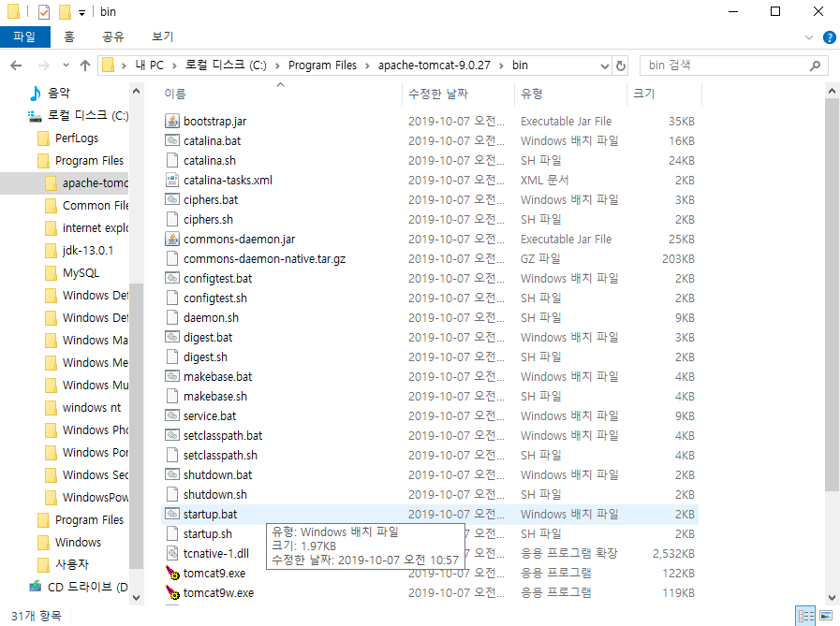Select the 사용자 folder in sidebar
This screenshot has height=626, width=840.
(x=72, y=564)
